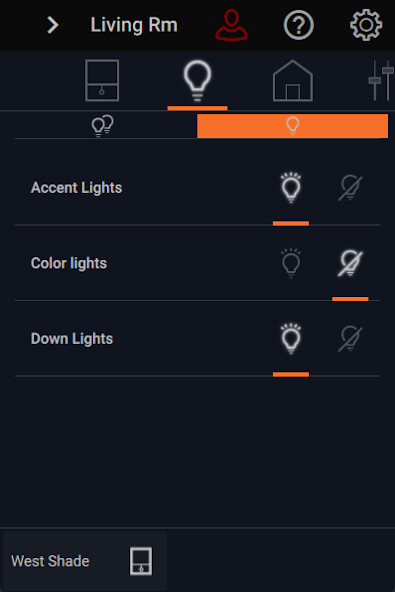Click the West Shade window icon
395x592 pixels.
pos(141,561)
